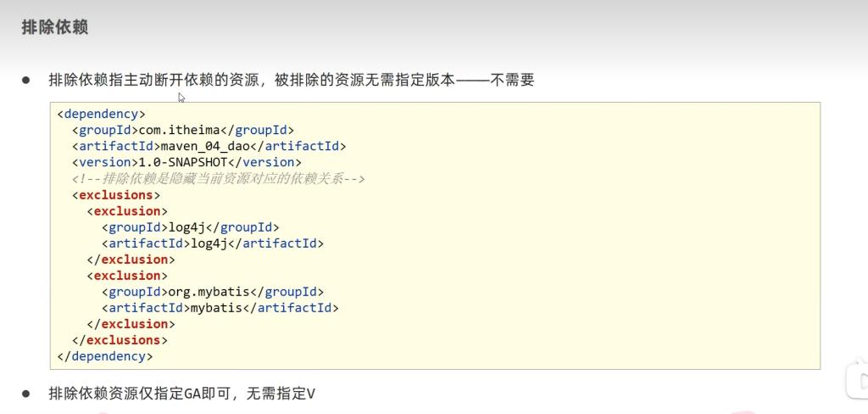
Task: Click the opening dependency tag line
Action: [x=102, y=114]
